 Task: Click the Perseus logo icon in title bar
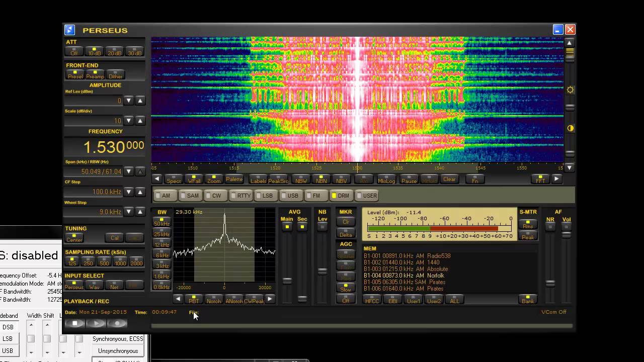coord(70,30)
